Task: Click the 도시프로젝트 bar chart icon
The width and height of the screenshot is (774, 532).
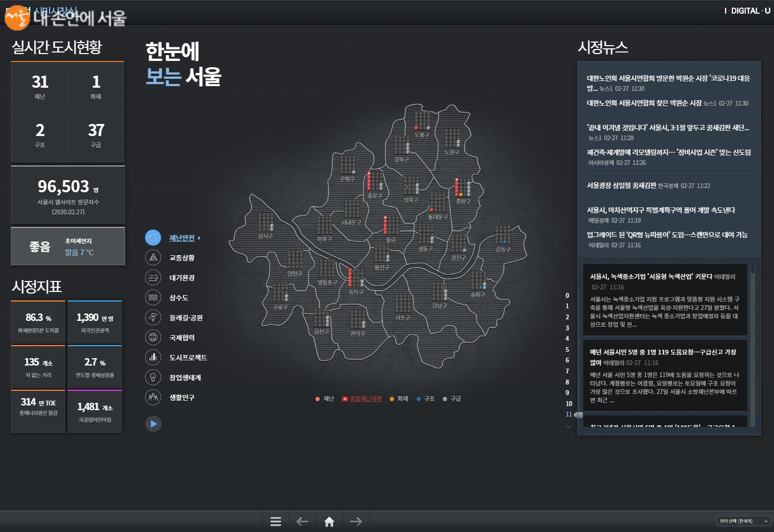Action: click(153, 357)
